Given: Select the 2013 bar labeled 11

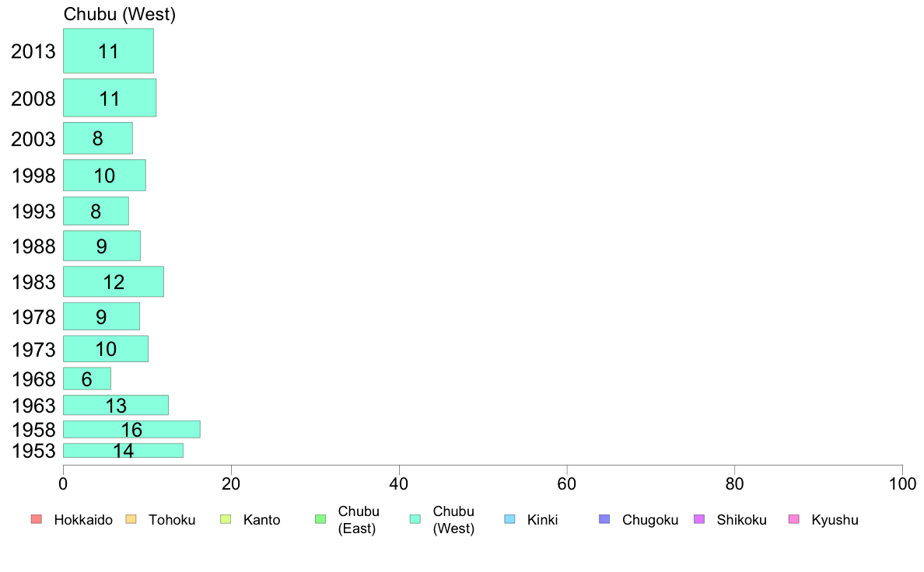Looking at the screenshot, I should click(108, 51).
